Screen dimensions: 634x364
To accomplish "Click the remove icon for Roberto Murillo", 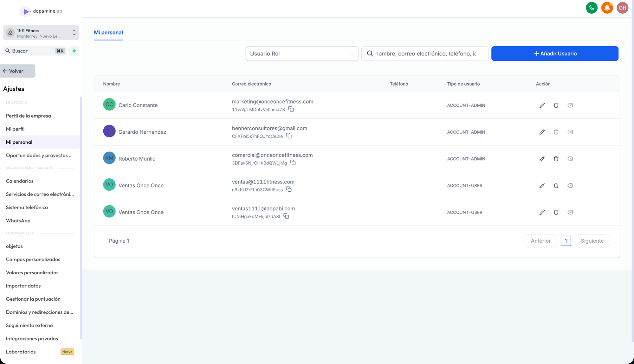I will click(570, 159).
